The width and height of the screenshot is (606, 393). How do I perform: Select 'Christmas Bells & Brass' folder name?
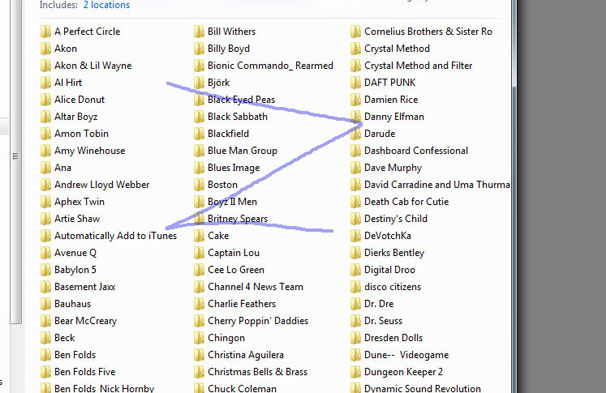(257, 372)
